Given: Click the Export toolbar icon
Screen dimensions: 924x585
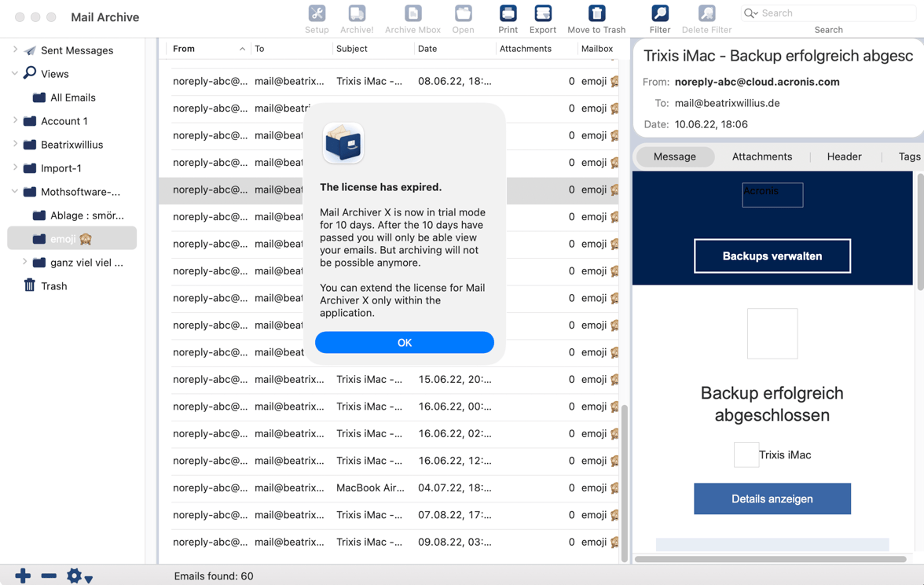Looking at the screenshot, I should (542, 14).
